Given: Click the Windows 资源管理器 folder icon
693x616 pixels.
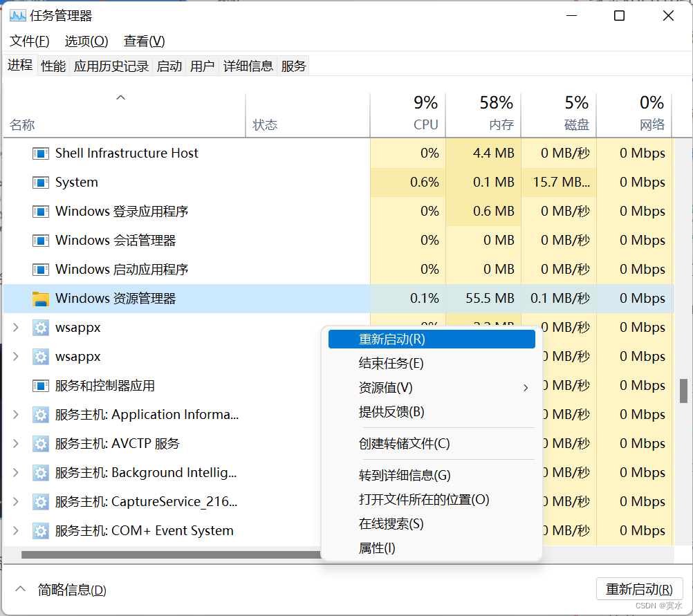Looking at the screenshot, I should pos(41,299).
